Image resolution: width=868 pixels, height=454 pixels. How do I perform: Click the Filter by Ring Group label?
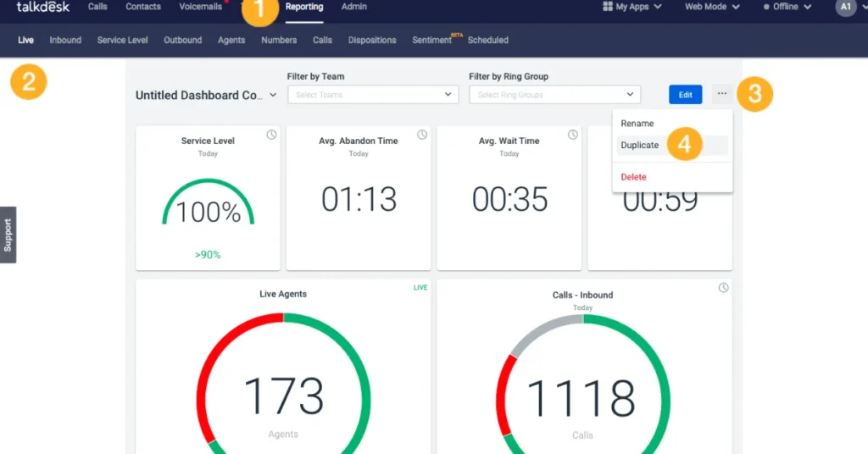tap(509, 76)
